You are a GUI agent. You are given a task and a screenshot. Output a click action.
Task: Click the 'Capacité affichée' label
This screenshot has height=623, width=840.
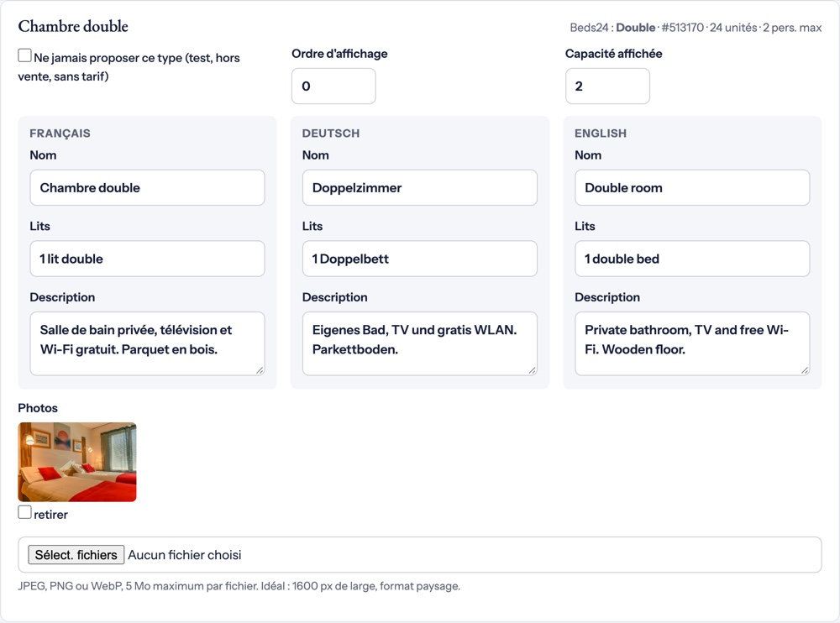point(614,54)
